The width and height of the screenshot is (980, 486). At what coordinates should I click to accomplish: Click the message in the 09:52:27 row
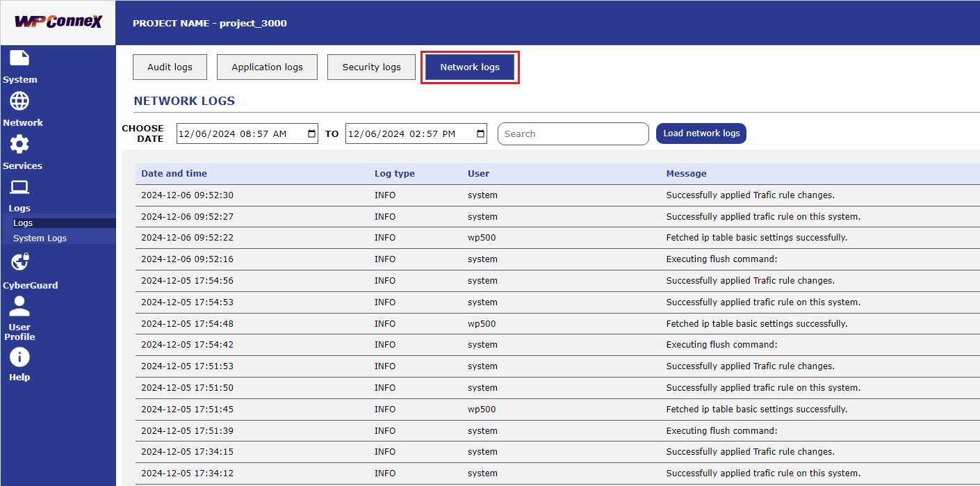coord(763,217)
